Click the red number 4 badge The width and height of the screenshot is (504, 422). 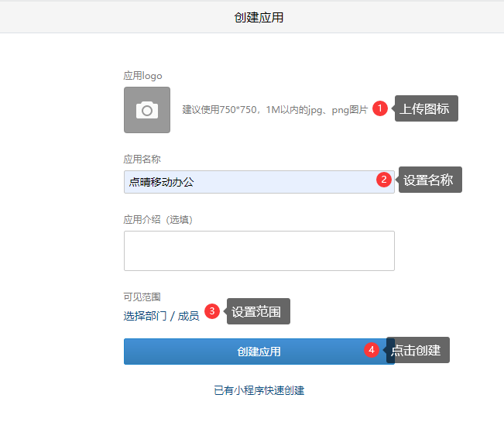pos(372,350)
